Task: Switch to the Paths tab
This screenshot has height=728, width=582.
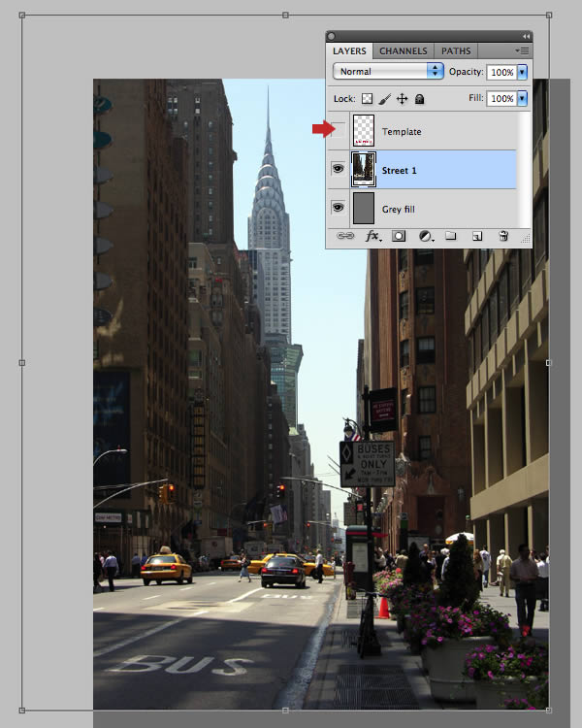Action: 456,51
